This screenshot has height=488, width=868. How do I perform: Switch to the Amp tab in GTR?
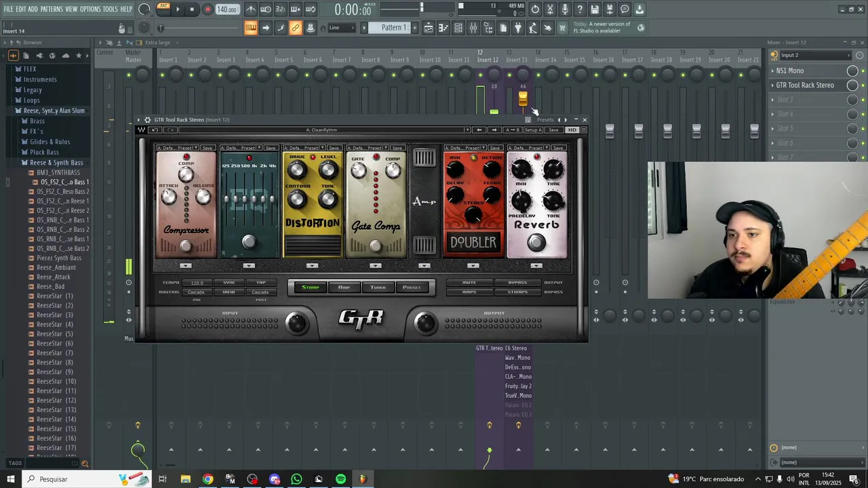344,287
